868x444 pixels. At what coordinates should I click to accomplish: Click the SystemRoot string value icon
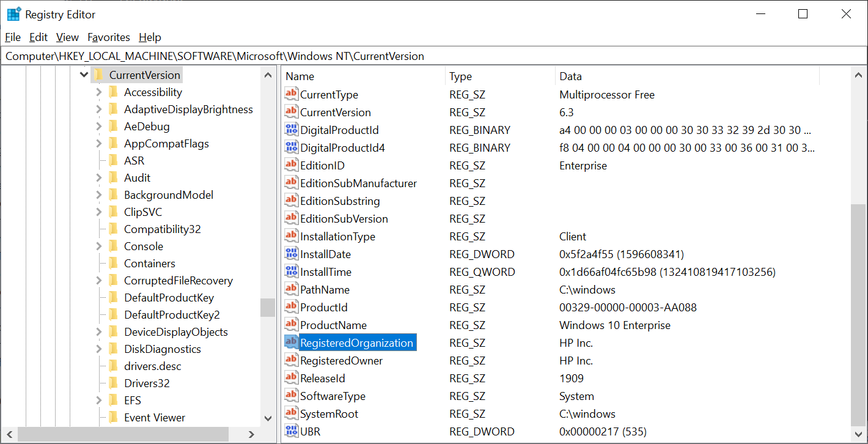point(292,413)
